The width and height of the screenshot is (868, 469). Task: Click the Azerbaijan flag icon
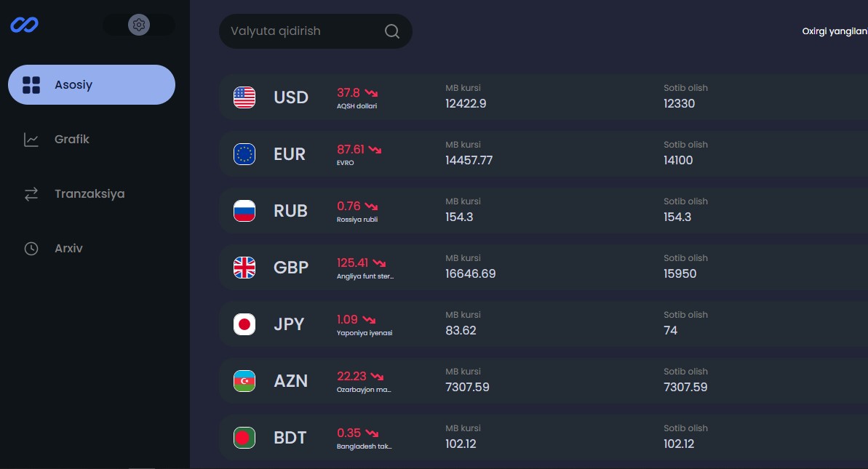[244, 381]
